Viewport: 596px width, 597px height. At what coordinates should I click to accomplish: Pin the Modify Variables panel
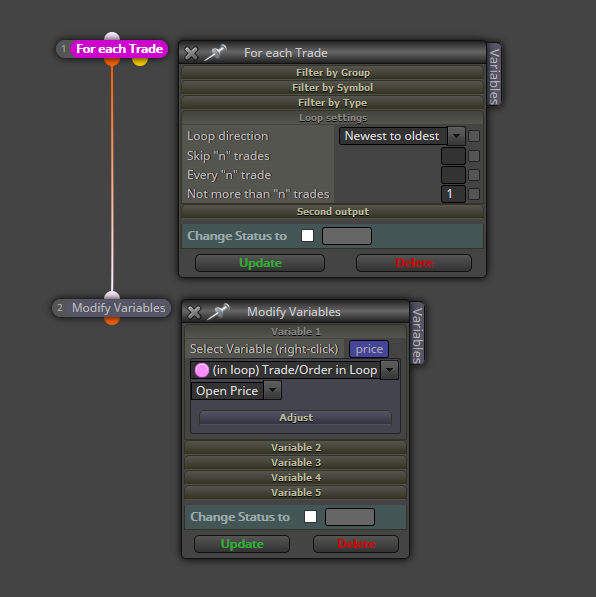219,311
